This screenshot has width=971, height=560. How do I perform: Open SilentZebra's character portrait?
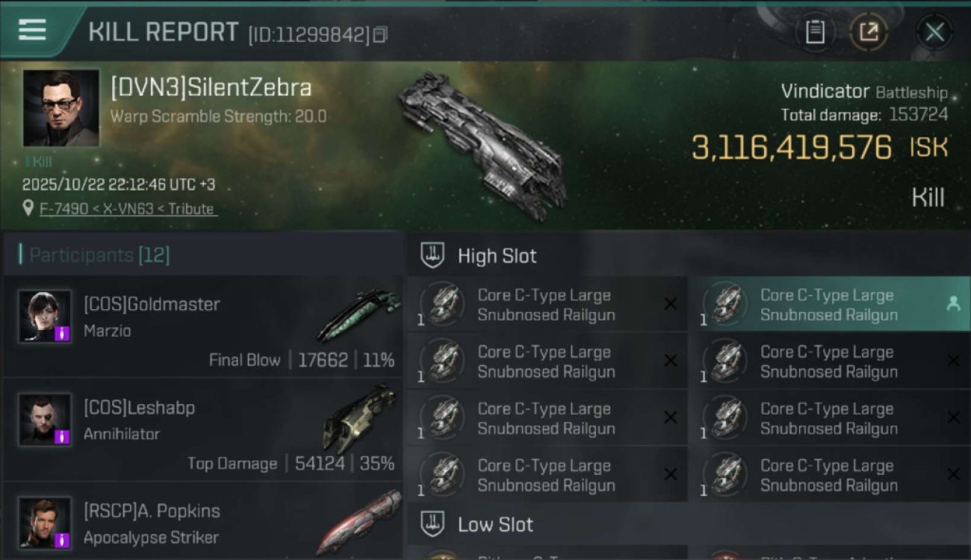61,108
